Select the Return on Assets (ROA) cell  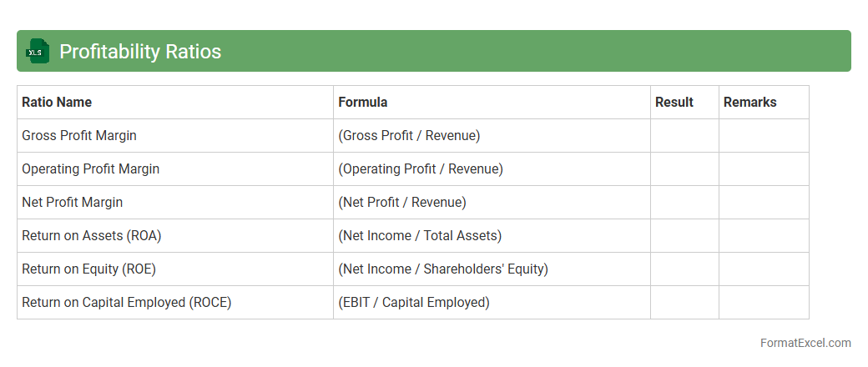coord(91,236)
